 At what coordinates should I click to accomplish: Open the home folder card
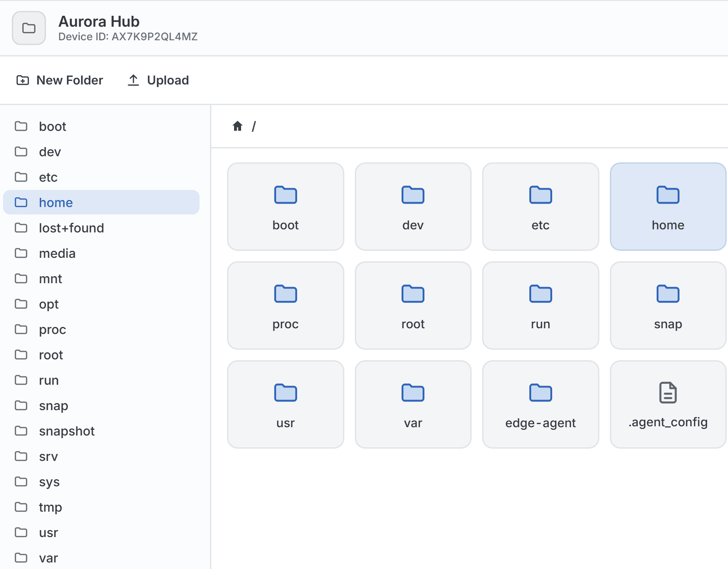pyautogui.click(x=668, y=207)
